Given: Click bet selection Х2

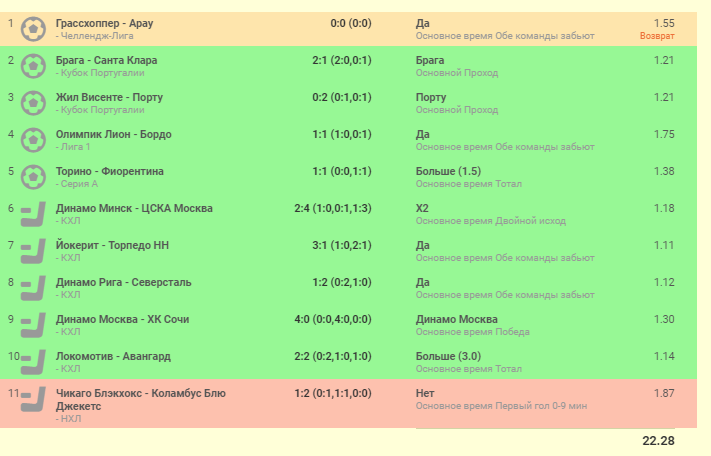Looking at the screenshot, I should pyautogui.click(x=422, y=208).
